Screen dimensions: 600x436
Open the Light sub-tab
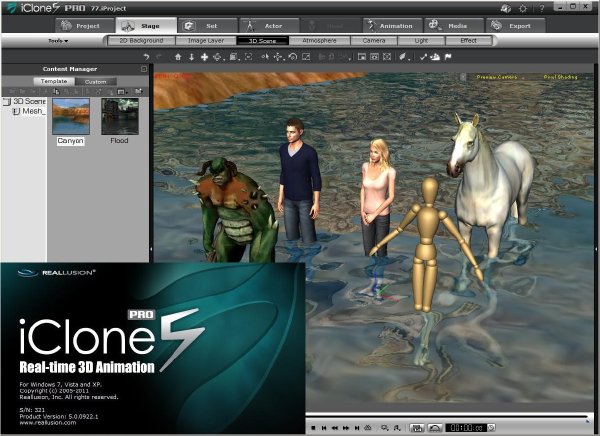pyautogui.click(x=421, y=41)
